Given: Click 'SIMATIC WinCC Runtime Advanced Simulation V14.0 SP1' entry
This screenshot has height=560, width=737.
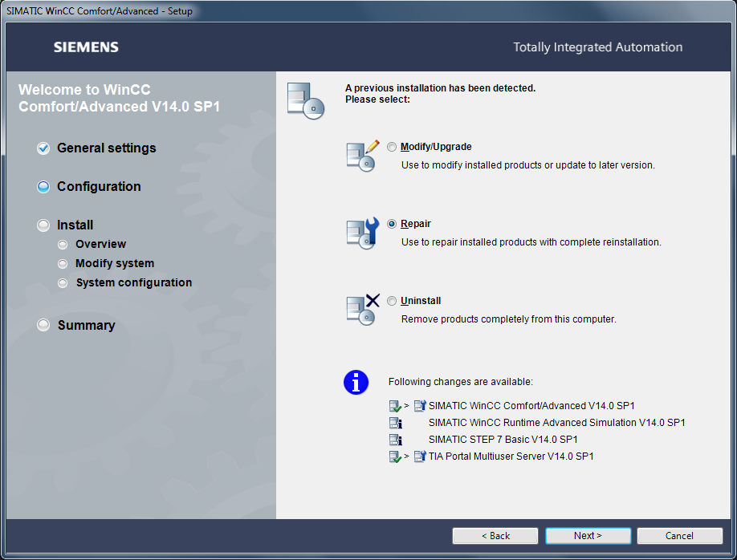Looking at the screenshot, I should coord(556,423).
